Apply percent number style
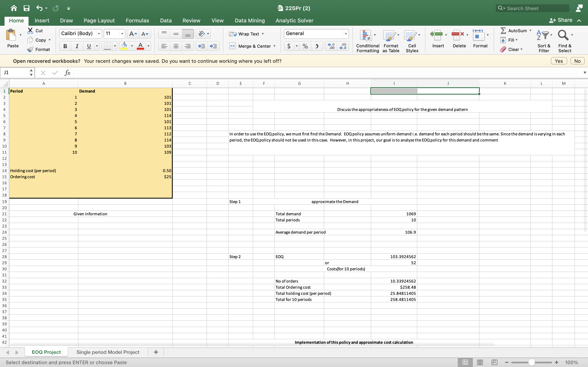The height and width of the screenshot is (367, 588). pos(305,46)
